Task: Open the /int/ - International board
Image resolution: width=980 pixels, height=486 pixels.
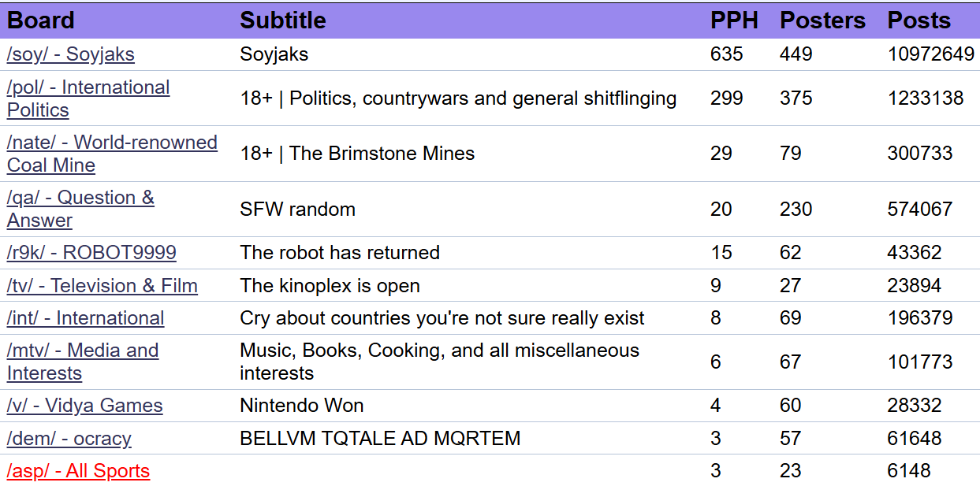Action: coord(86,318)
